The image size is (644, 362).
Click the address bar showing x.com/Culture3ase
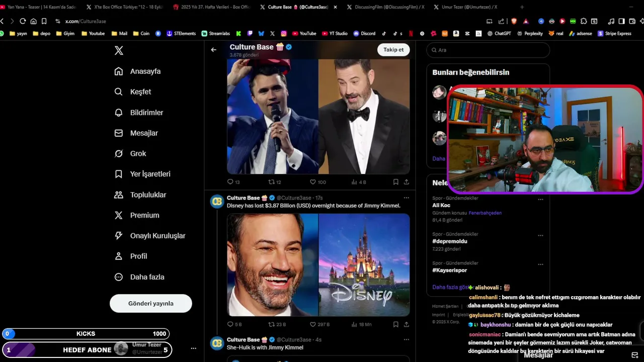[x=86, y=21]
